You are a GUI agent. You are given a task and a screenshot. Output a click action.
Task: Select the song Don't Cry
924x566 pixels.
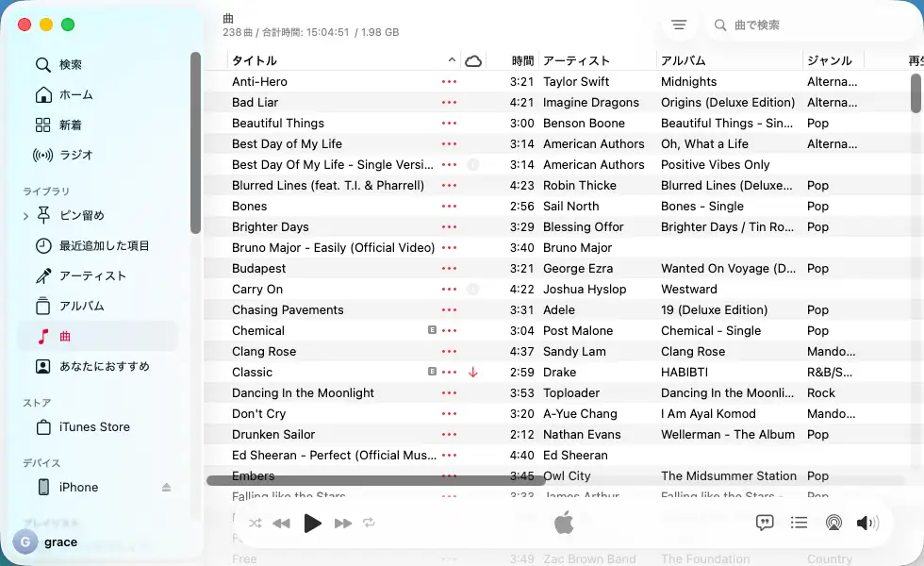(x=258, y=413)
